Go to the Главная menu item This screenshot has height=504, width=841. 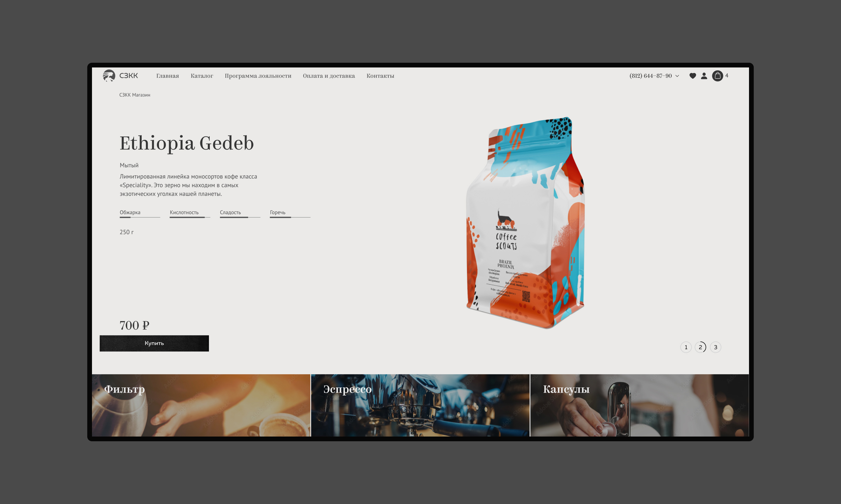[x=168, y=76]
